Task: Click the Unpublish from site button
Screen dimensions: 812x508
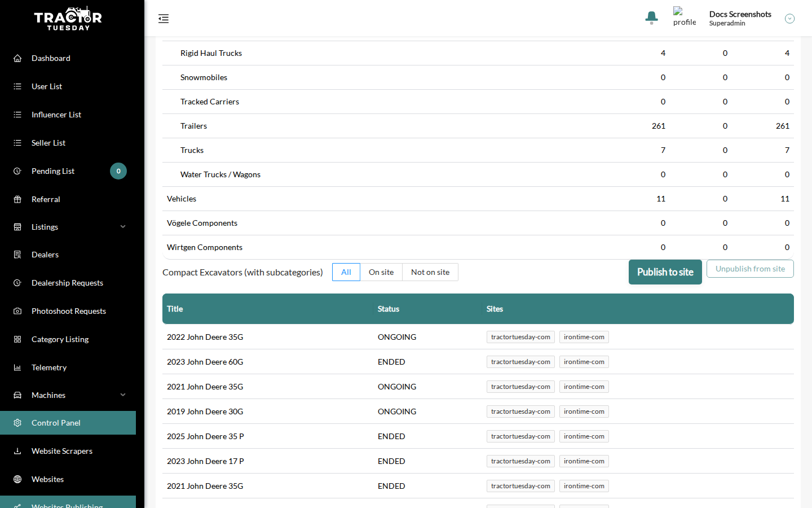Action: pos(750,269)
